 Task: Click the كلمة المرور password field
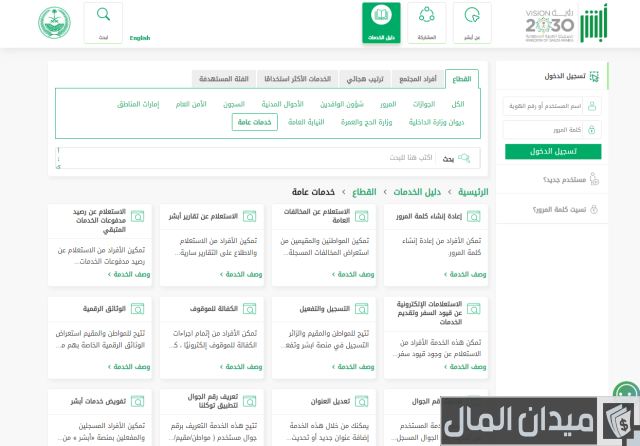[543, 130]
